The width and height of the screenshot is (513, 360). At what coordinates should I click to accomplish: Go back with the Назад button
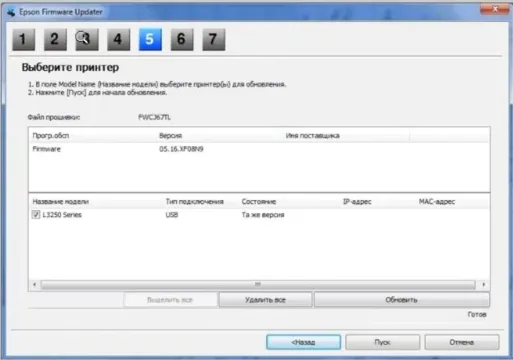[x=303, y=342]
